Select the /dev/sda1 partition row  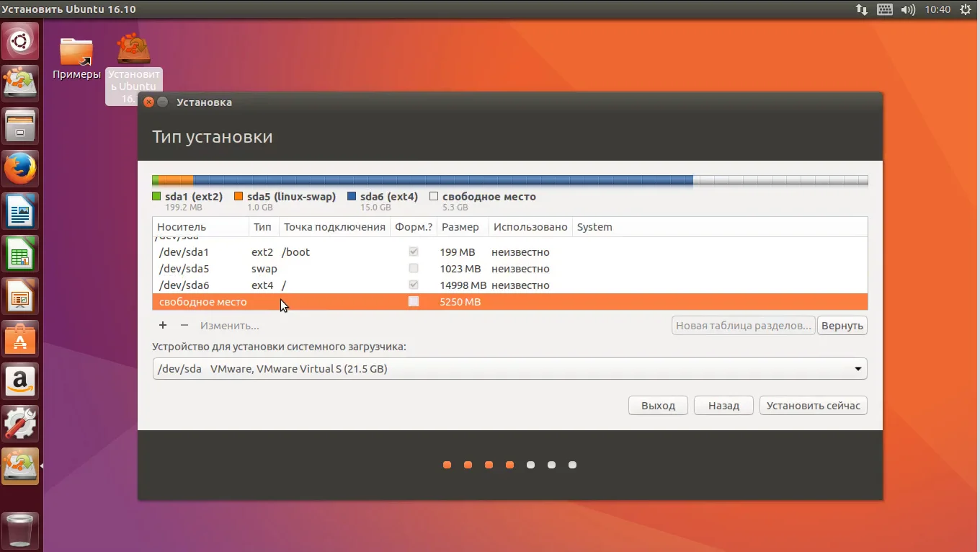click(x=510, y=252)
